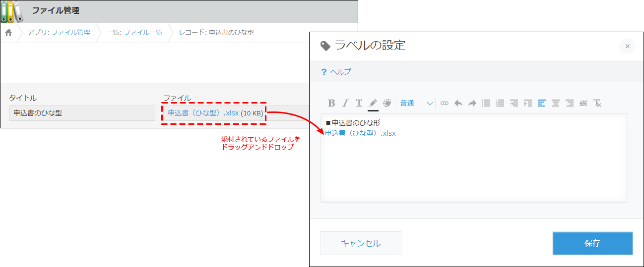The image size is (644, 267).
Task: Center align the text
Action: (x=556, y=103)
